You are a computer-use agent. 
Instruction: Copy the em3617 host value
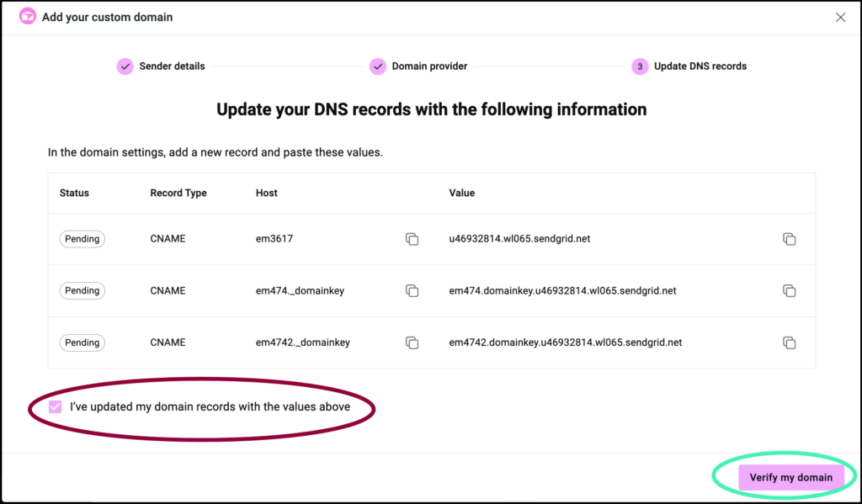(412, 239)
